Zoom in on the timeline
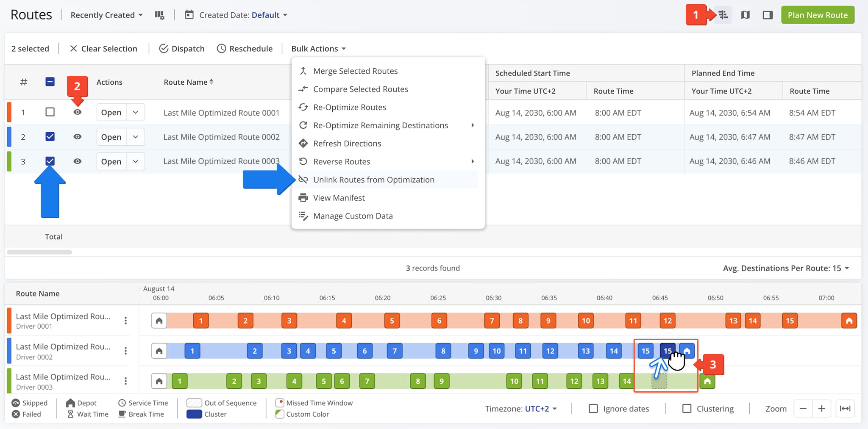868x429 pixels. tap(821, 409)
